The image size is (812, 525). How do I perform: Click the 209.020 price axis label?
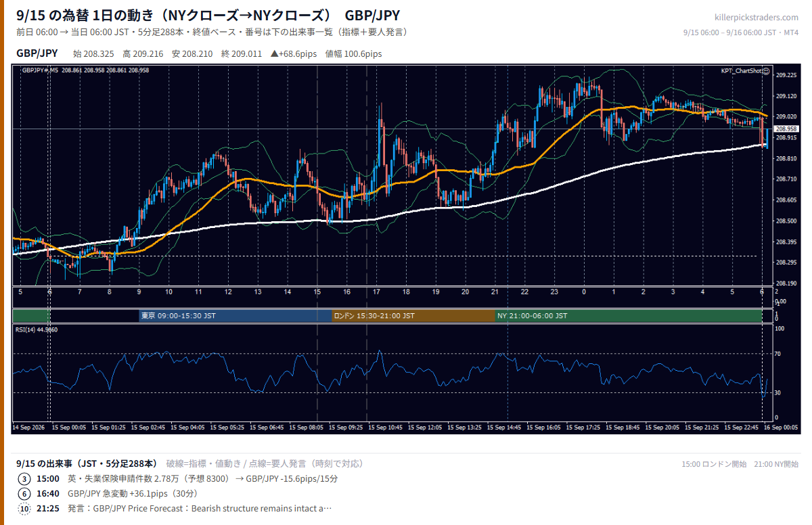click(786, 116)
